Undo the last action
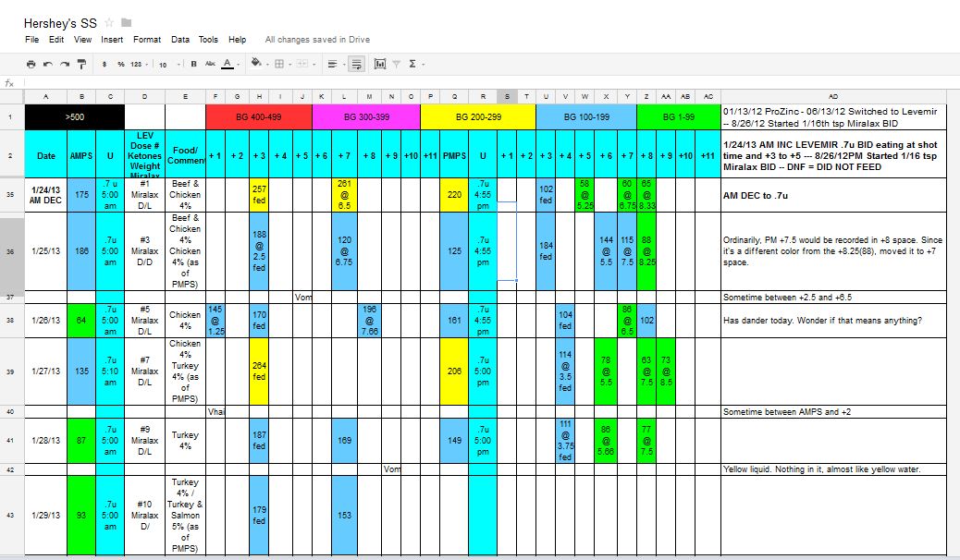 [48, 64]
